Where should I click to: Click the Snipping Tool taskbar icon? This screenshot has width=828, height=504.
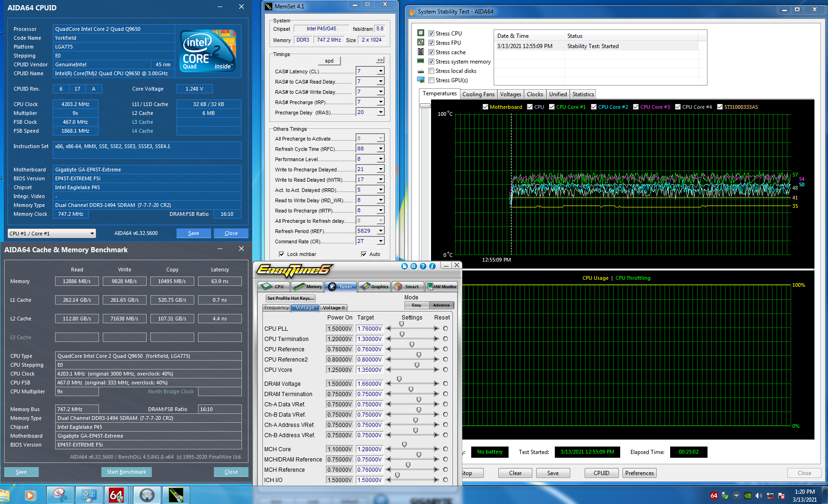60,495
